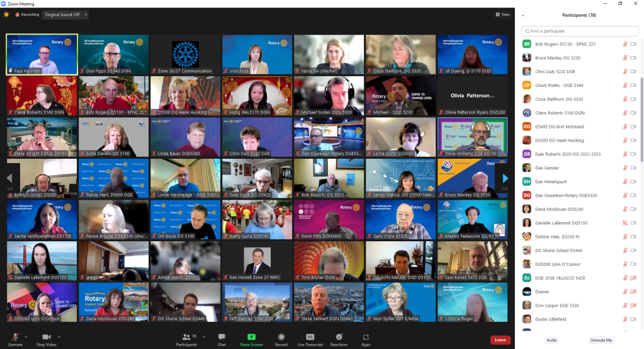This screenshot has height=349, width=644.
Task: Toggle the Original Sound: Off button
Action: click(62, 14)
